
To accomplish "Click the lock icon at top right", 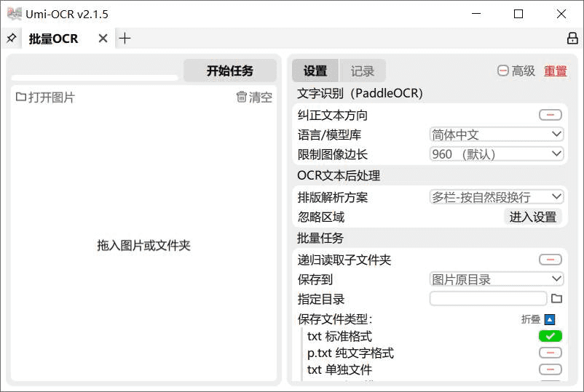I will click(572, 38).
